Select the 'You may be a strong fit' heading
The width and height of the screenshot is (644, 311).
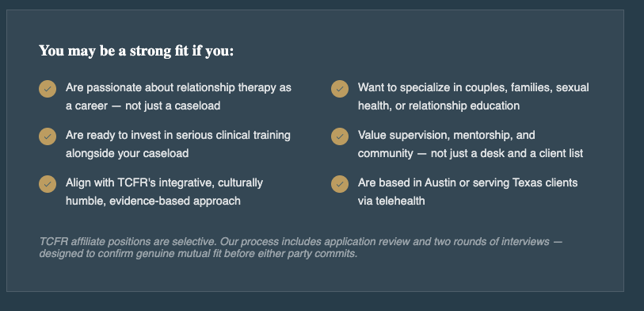pos(136,52)
